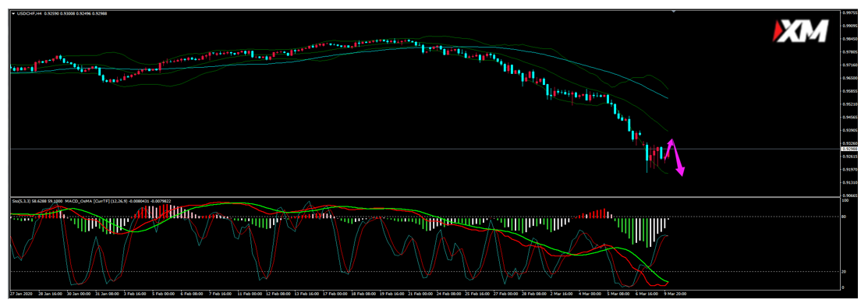Click the chart shift triangle marker at top

click(x=673, y=11)
